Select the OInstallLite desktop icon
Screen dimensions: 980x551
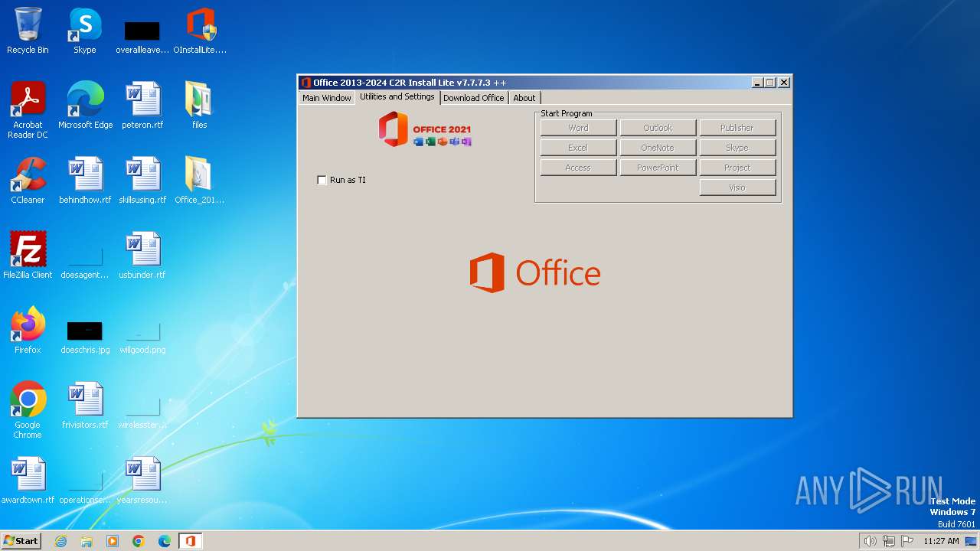pyautogui.click(x=200, y=31)
